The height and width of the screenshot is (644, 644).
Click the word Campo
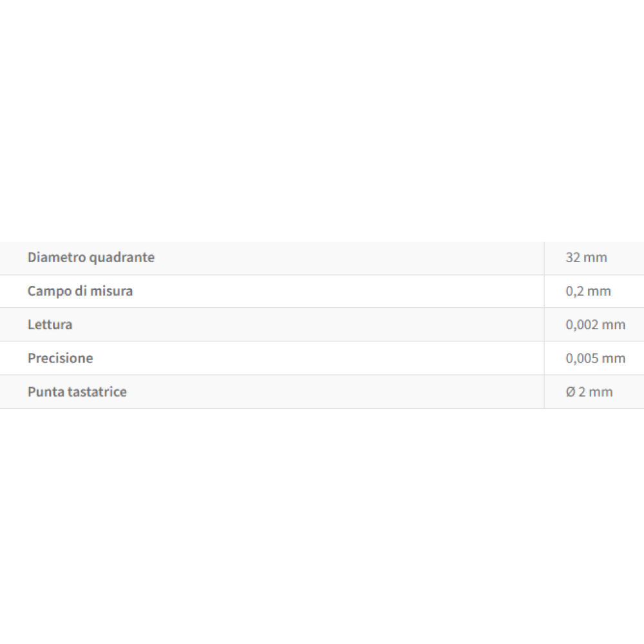pos(50,292)
